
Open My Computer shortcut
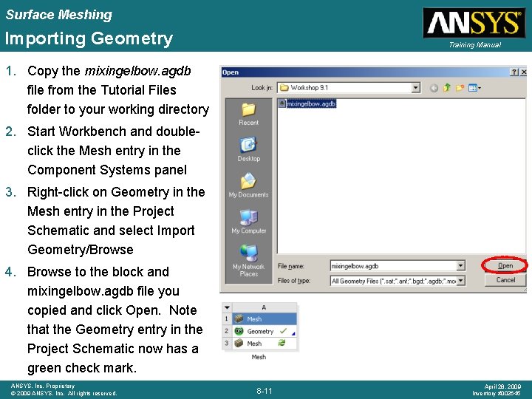tap(248, 222)
